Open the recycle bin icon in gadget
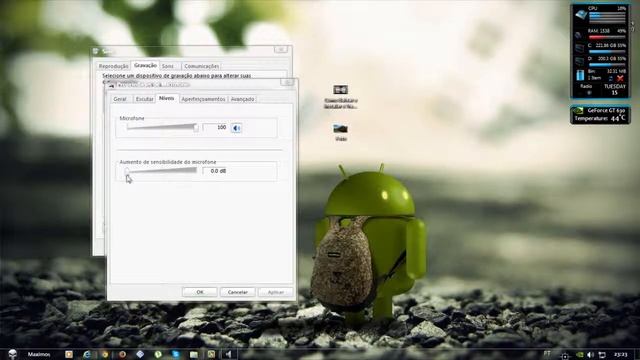The width and height of the screenshot is (640, 360). pos(580,75)
